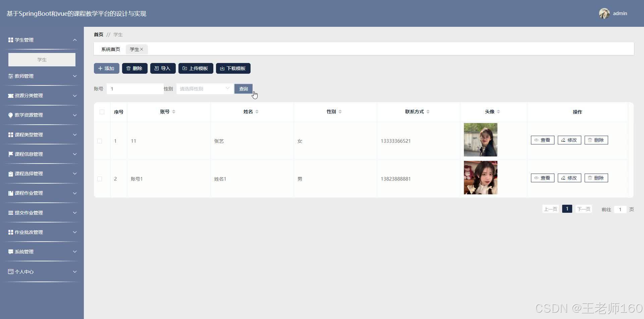Click 首页 in the breadcrumb
The width and height of the screenshot is (644, 319).
point(99,35)
